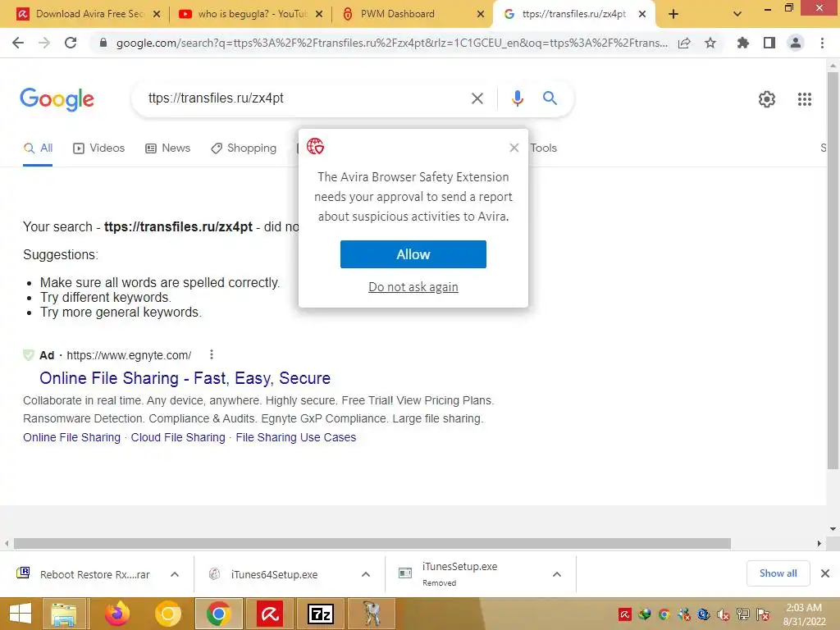Viewport: 840px width, 630px height.
Task: Open Chrome's three-dot menu
Action: click(x=822, y=43)
